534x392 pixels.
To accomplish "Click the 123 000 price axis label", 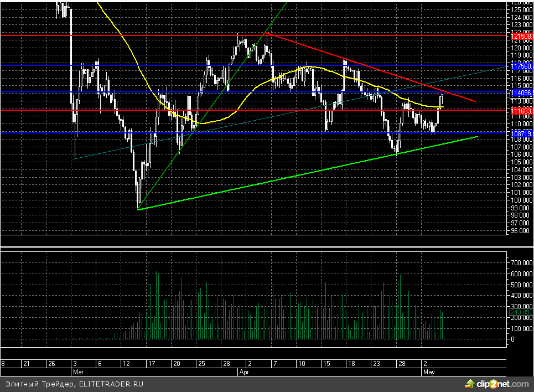I will [521, 24].
